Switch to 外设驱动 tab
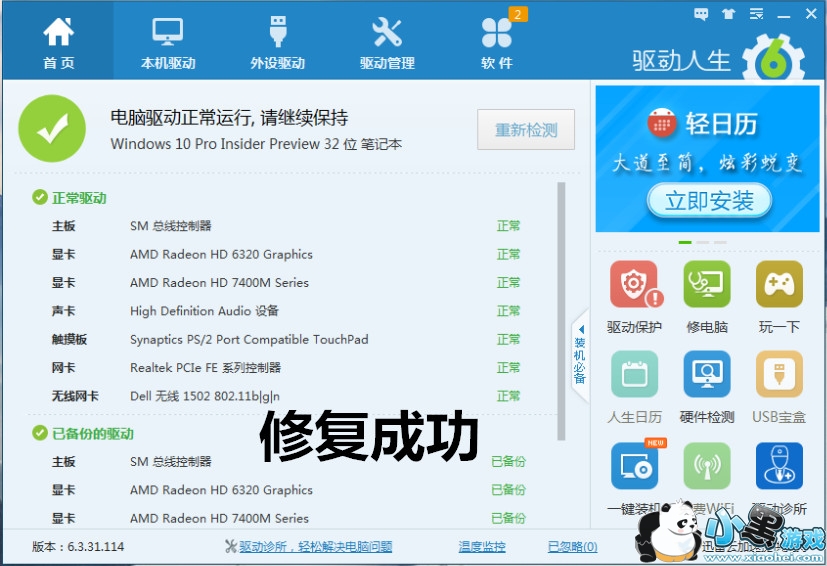Screen dimensions: 827x566 [x=277, y=42]
